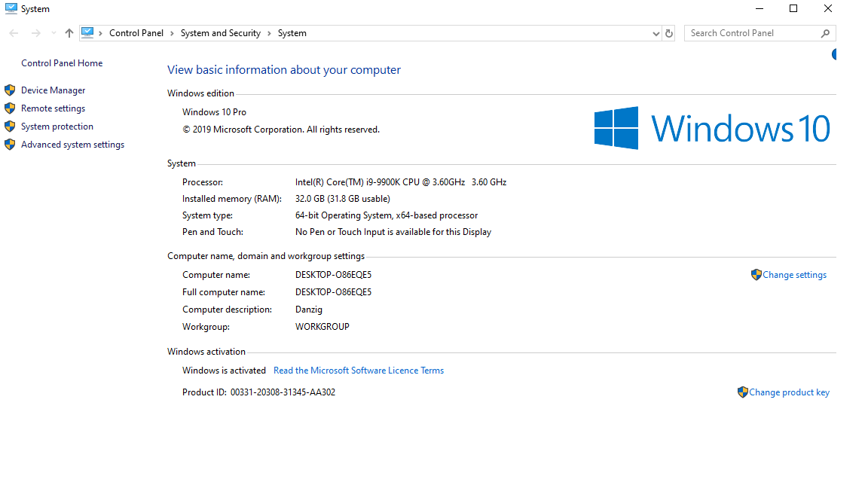Select the Product ID number
The image size is (868, 488).
click(x=283, y=392)
